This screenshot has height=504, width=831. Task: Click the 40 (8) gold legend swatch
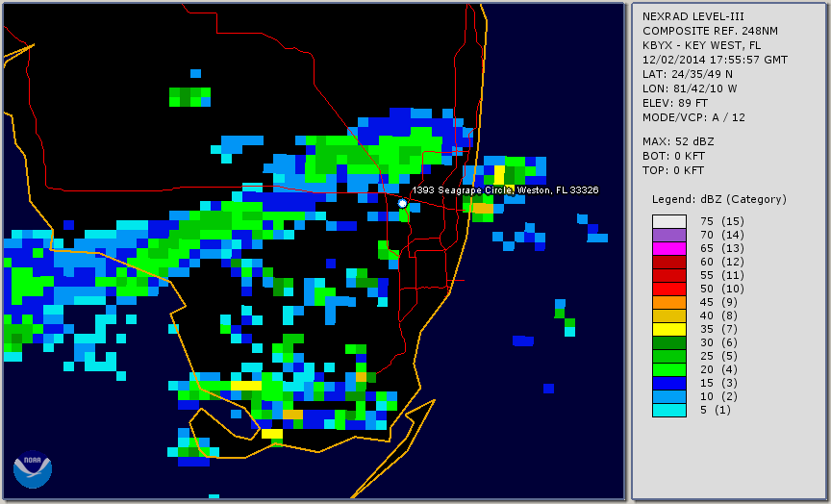point(669,315)
